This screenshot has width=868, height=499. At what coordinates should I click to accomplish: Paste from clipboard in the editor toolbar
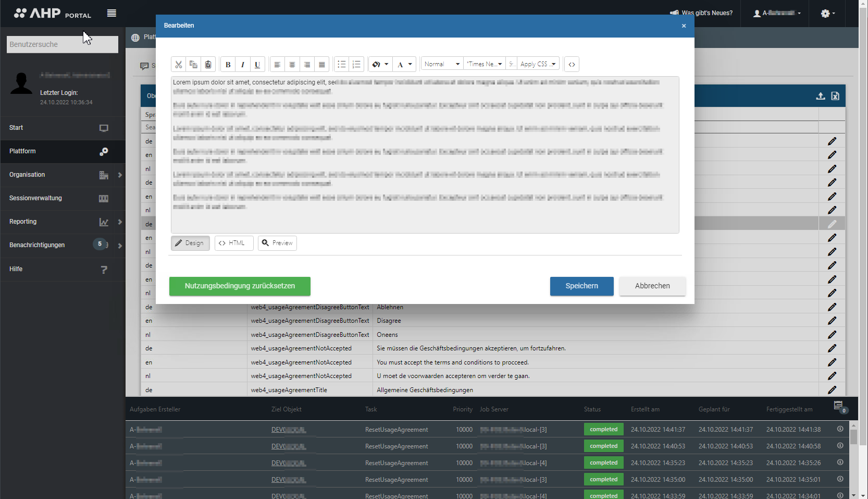coord(208,64)
